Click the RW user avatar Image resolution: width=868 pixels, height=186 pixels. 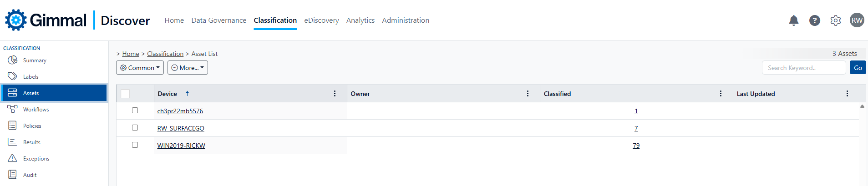pyautogui.click(x=857, y=20)
